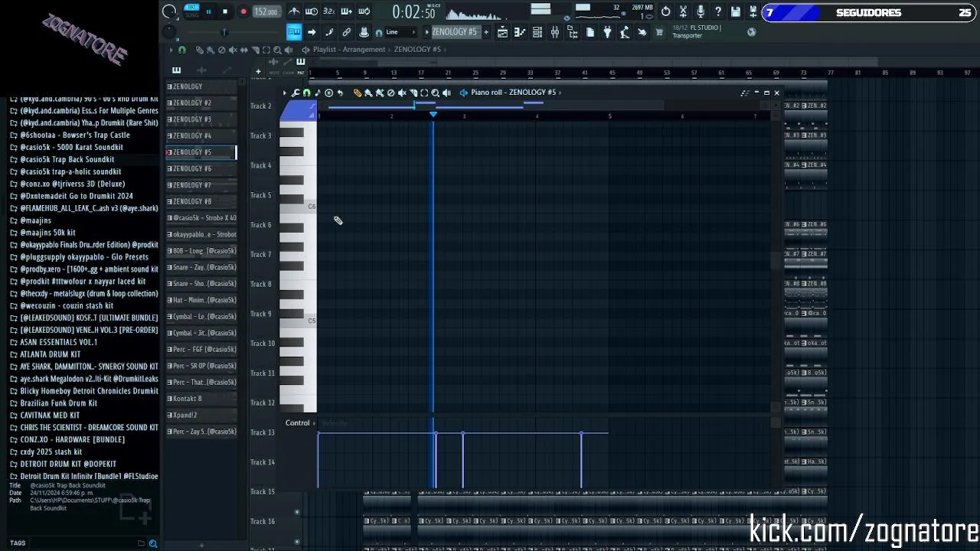Image resolution: width=980 pixels, height=551 pixels.
Task: Click the piano roll playhead marker
Action: pos(433,114)
